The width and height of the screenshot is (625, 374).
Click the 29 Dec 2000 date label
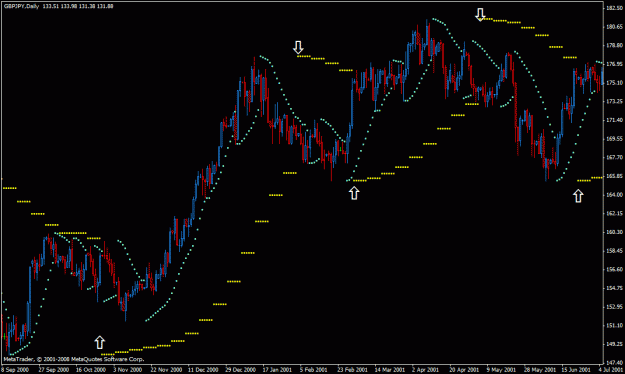240,370
